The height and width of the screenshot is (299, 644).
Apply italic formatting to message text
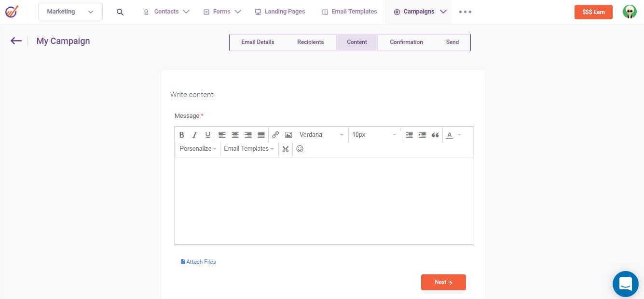[194, 135]
